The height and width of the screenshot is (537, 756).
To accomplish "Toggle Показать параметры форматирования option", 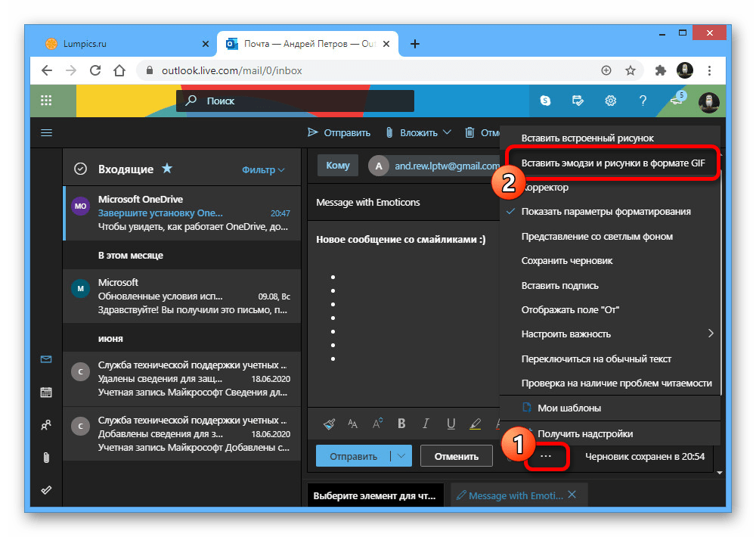I will (x=609, y=212).
